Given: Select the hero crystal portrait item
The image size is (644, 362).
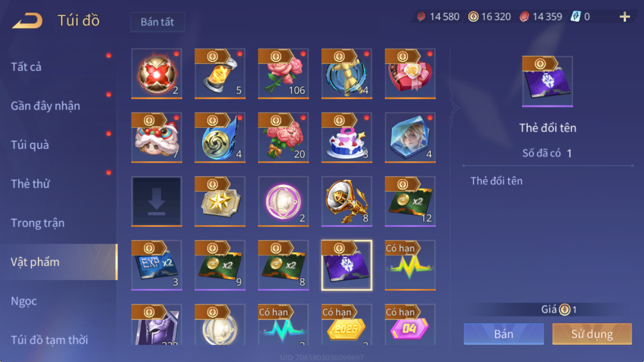Looking at the screenshot, I should tap(410, 137).
